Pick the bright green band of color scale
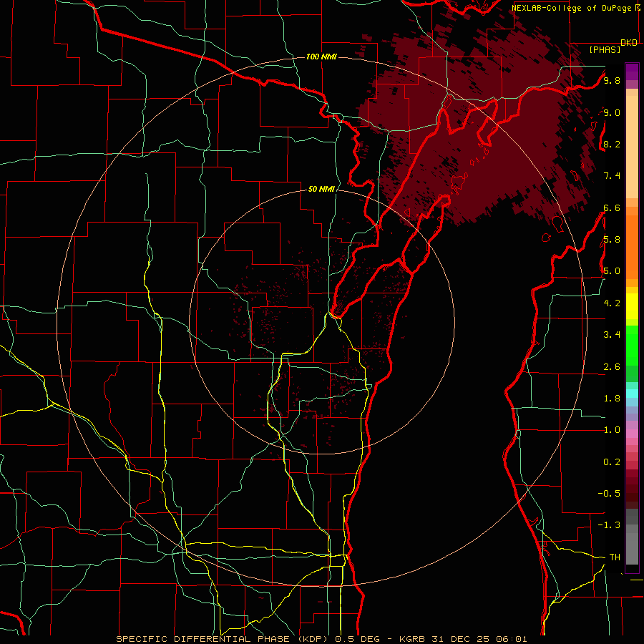The image size is (644, 644). pos(632,345)
